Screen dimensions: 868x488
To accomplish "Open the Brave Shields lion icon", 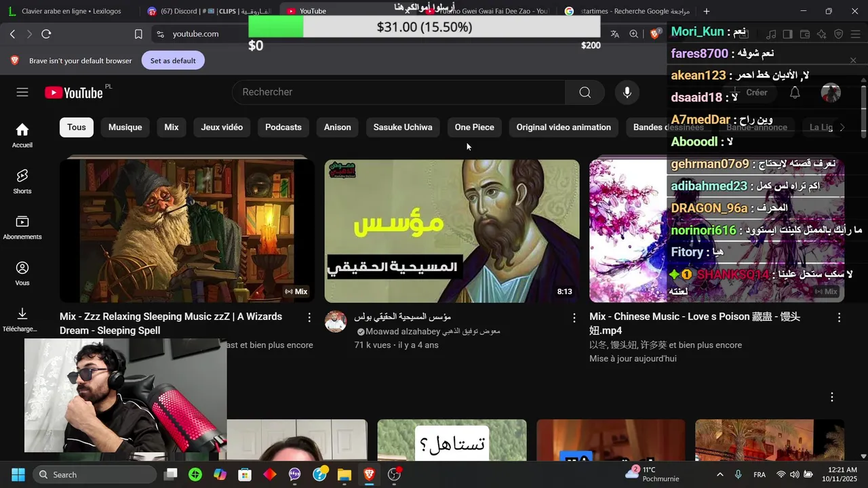I will [655, 34].
